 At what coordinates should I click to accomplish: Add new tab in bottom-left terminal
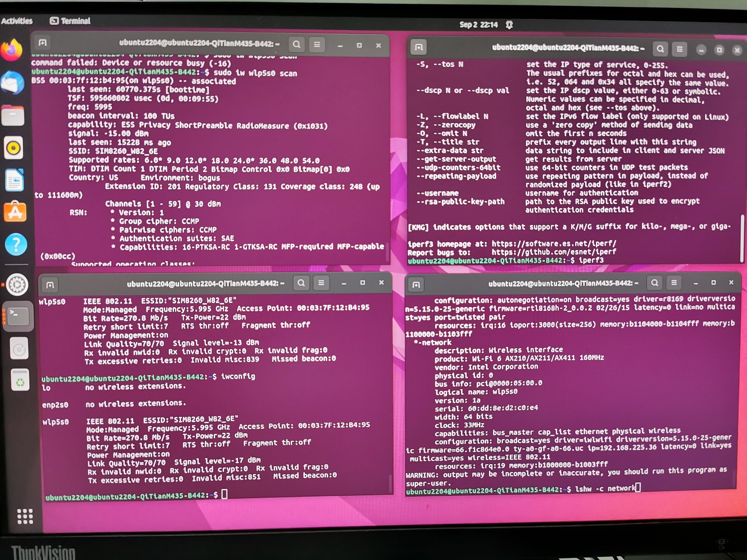50,285
